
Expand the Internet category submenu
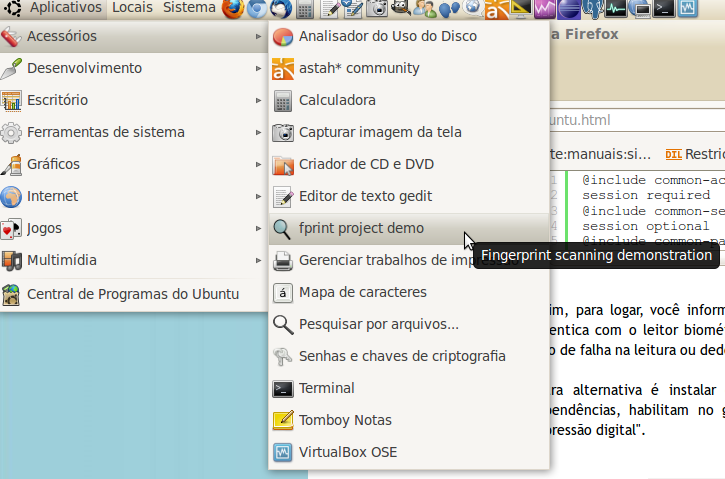(x=52, y=196)
